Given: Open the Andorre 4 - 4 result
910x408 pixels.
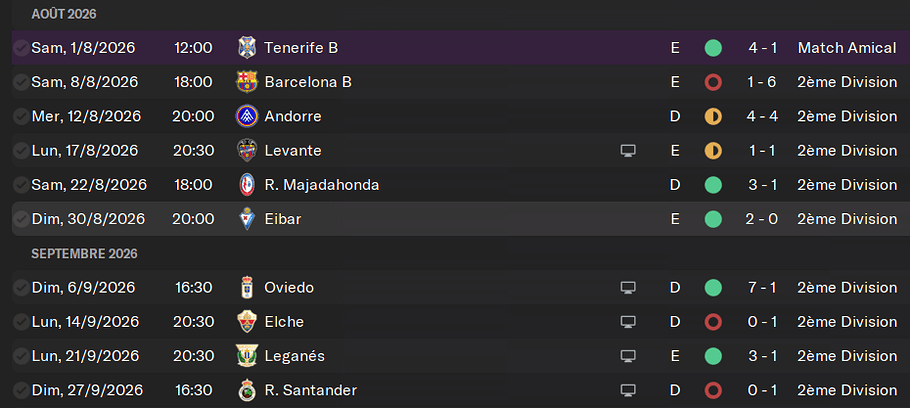Looking at the screenshot, I should tap(763, 116).
